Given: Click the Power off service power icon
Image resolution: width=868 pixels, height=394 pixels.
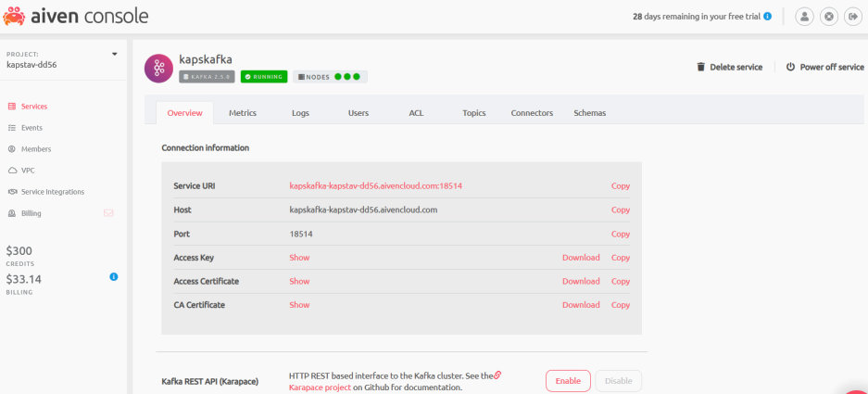Looking at the screenshot, I should coord(790,67).
